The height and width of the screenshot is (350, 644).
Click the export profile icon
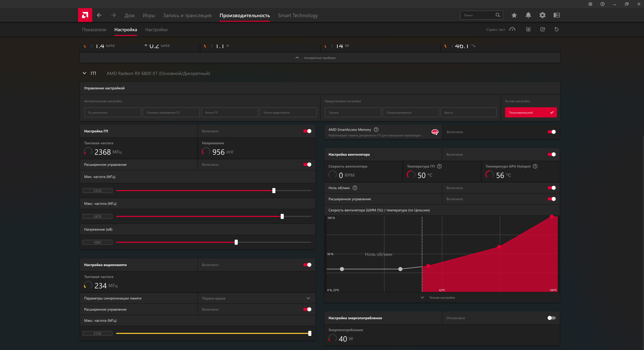click(542, 29)
